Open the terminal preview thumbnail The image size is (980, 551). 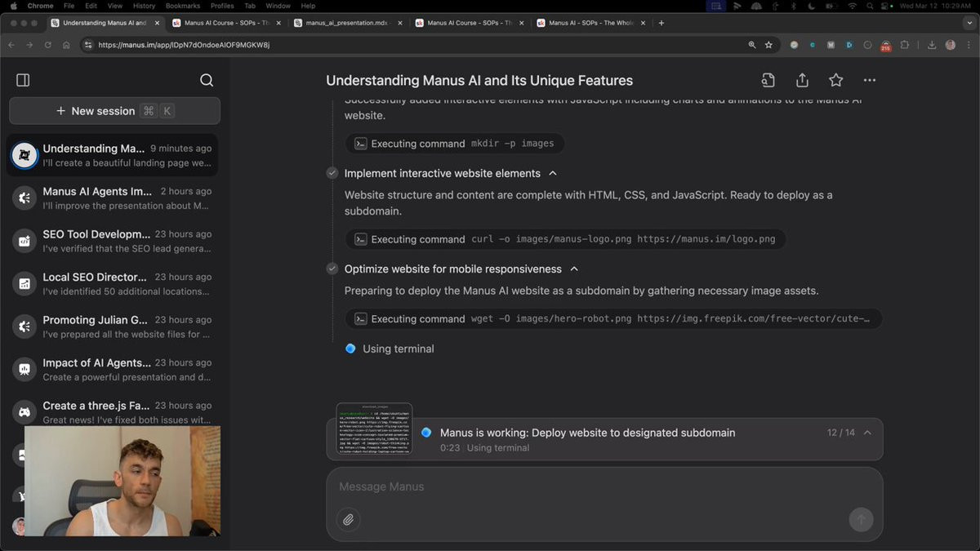(x=374, y=429)
